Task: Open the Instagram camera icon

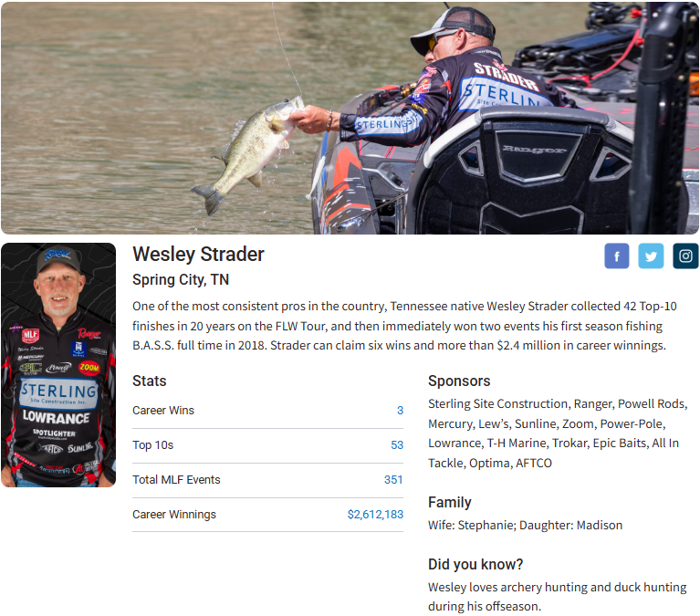Action: [685, 256]
